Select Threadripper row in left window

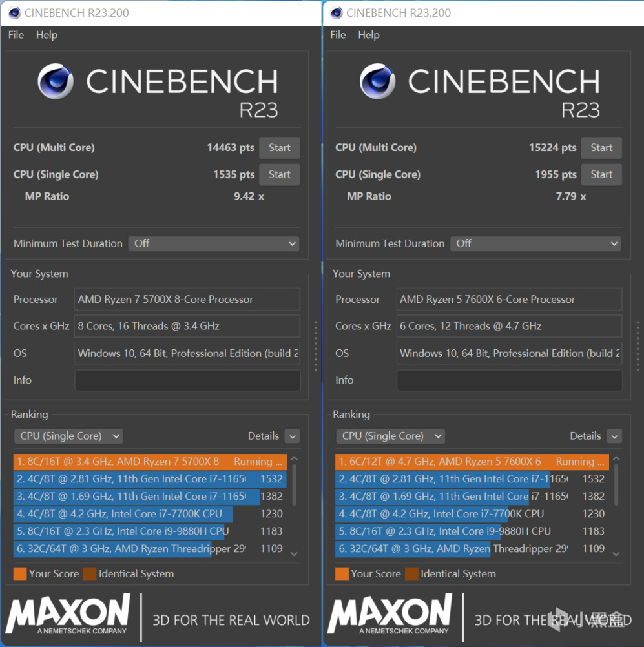pyautogui.click(x=151, y=549)
